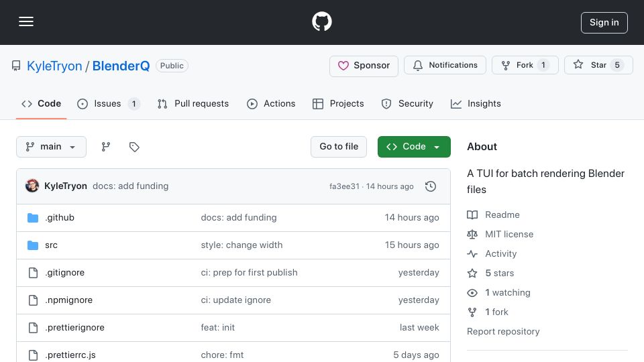View the 5 stars link
This screenshot has width=644, height=362.
(x=499, y=274)
